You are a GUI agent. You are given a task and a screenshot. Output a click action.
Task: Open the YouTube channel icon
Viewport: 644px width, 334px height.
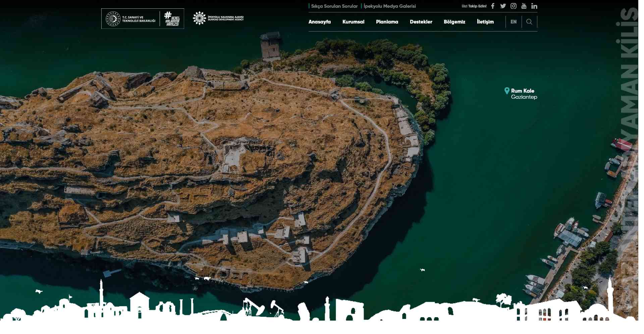click(x=524, y=6)
